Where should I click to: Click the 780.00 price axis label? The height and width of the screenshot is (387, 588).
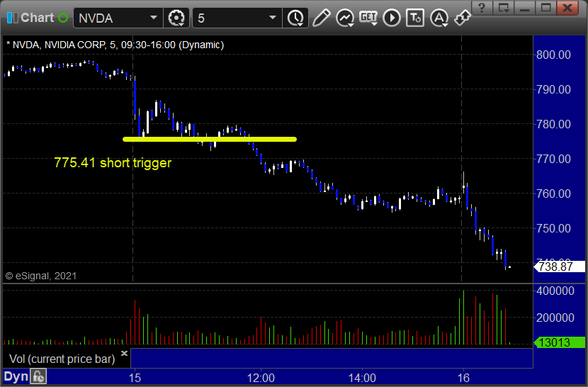553,124
